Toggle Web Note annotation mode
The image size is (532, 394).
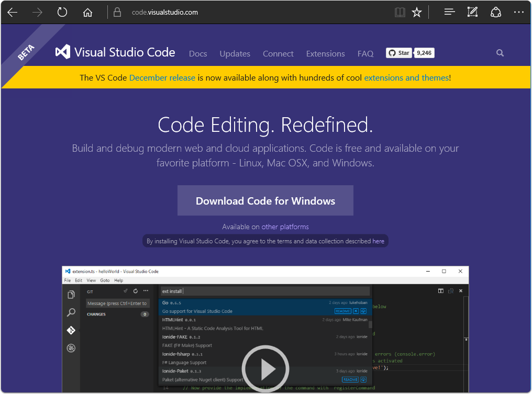[x=472, y=12]
